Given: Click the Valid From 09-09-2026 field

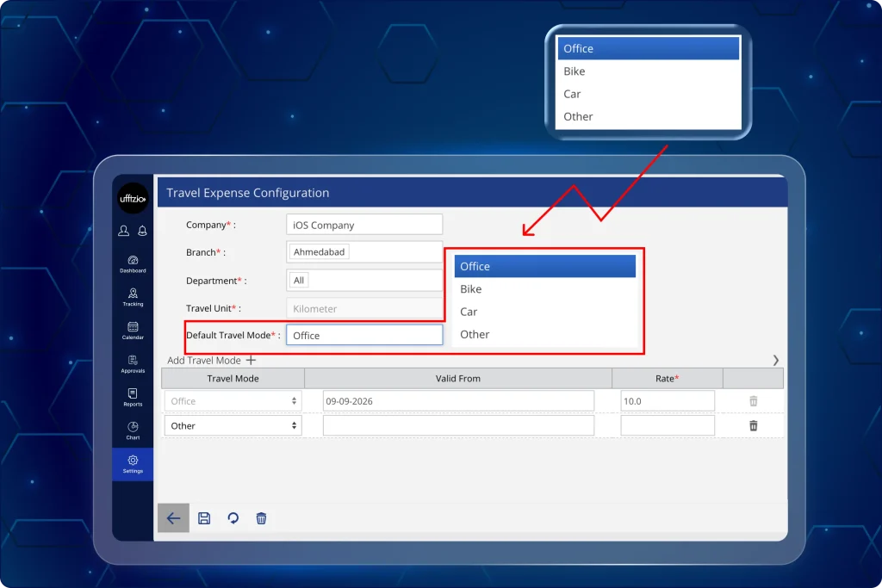Looking at the screenshot, I should point(458,401).
